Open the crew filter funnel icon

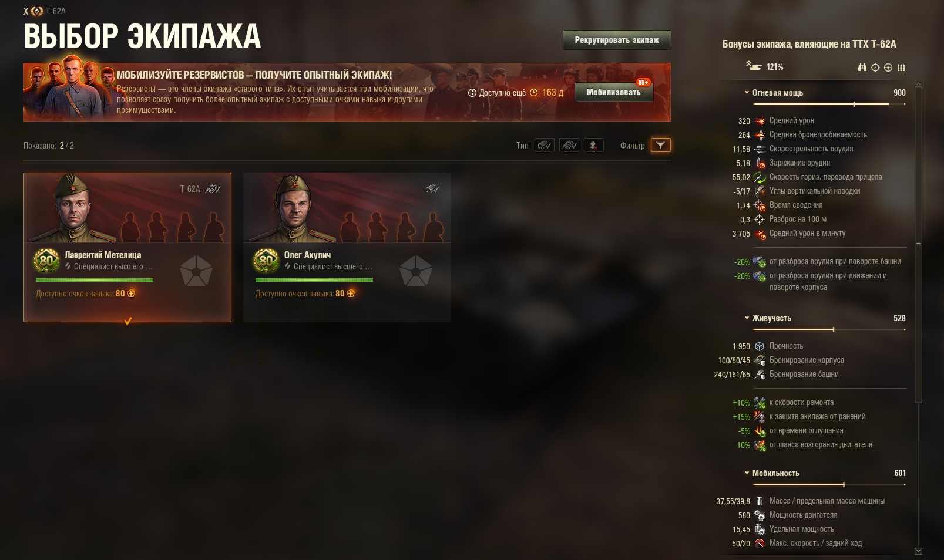(x=661, y=145)
